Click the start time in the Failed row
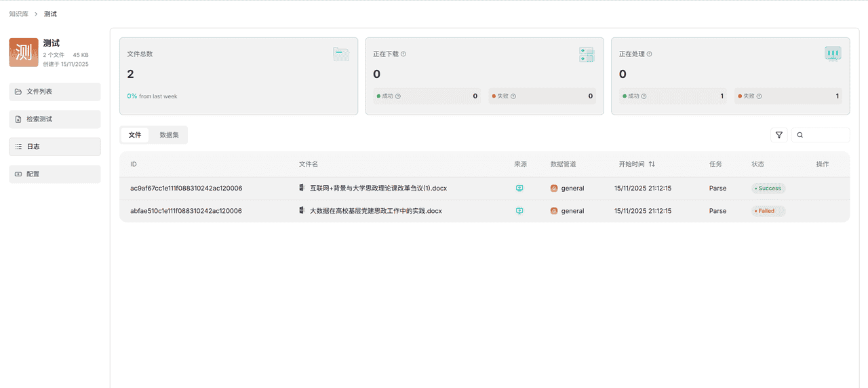Viewport: 868px width, 388px height. pyautogui.click(x=643, y=211)
